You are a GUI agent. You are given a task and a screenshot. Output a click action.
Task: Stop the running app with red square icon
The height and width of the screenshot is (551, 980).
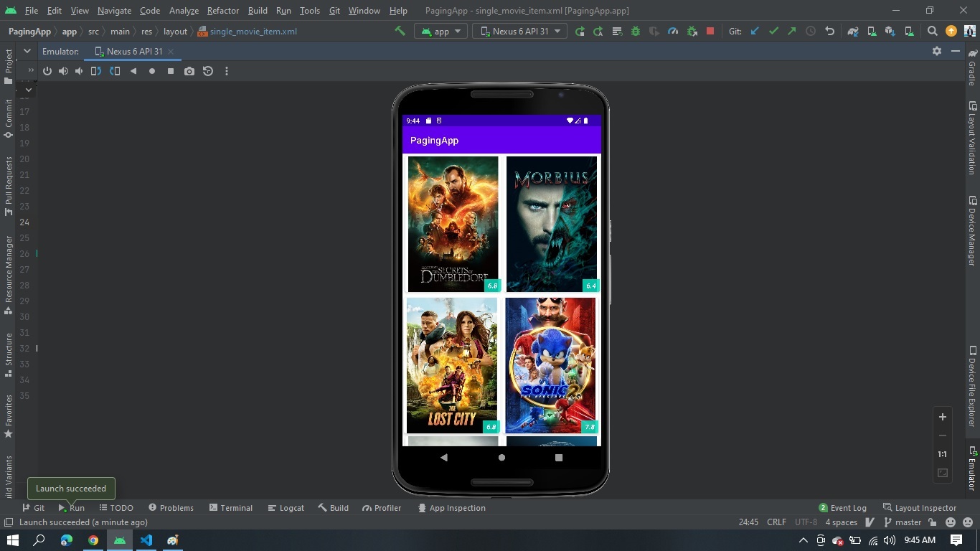click(x=709, y=31)
